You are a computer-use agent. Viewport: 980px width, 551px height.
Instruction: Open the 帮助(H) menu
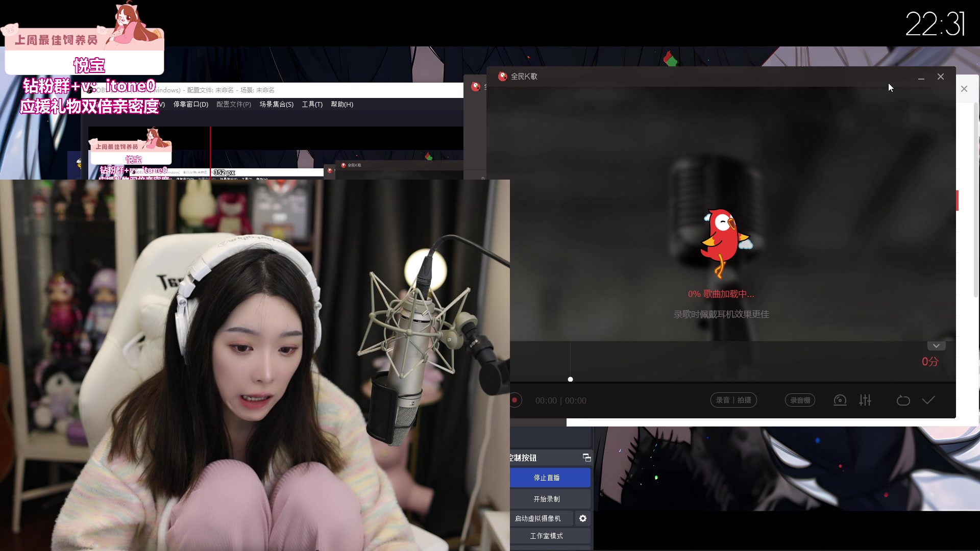click(x=341, y=105)
